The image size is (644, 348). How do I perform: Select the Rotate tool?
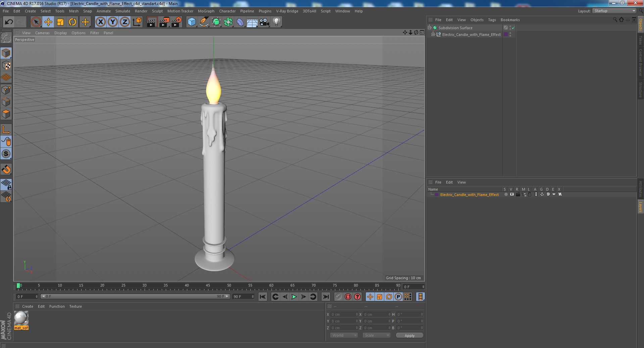point(72,22)
